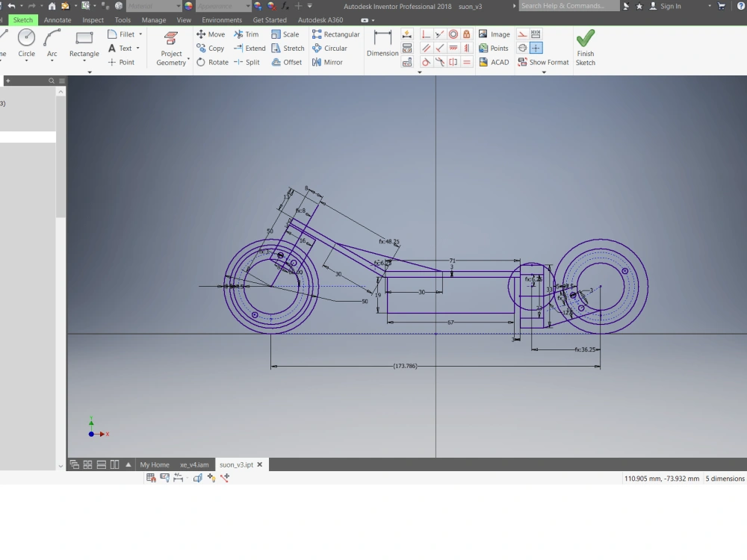Open the Manage ribbon tab
747x560 pixels.
pyautogui.click(x=154, y=20)
